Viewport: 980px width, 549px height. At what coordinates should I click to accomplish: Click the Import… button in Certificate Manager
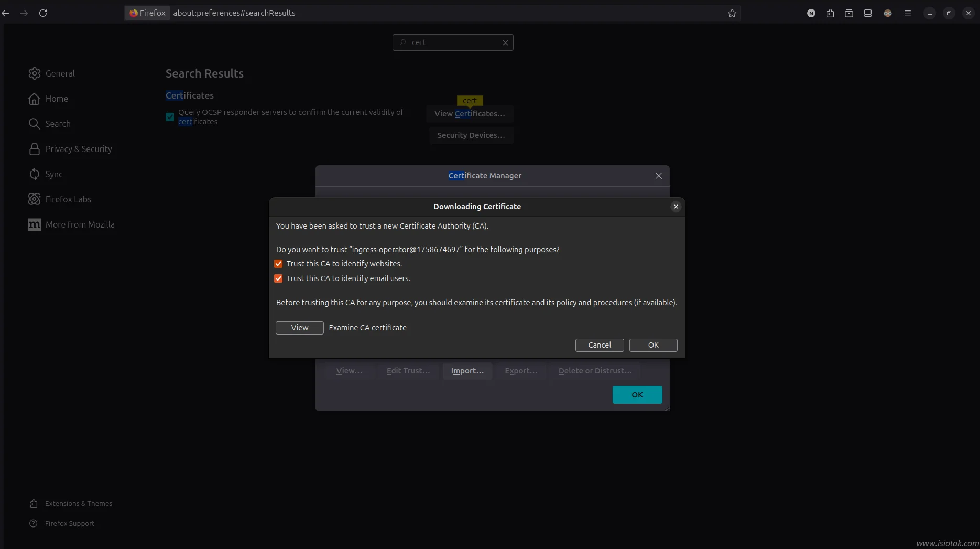tap(467, 371)
